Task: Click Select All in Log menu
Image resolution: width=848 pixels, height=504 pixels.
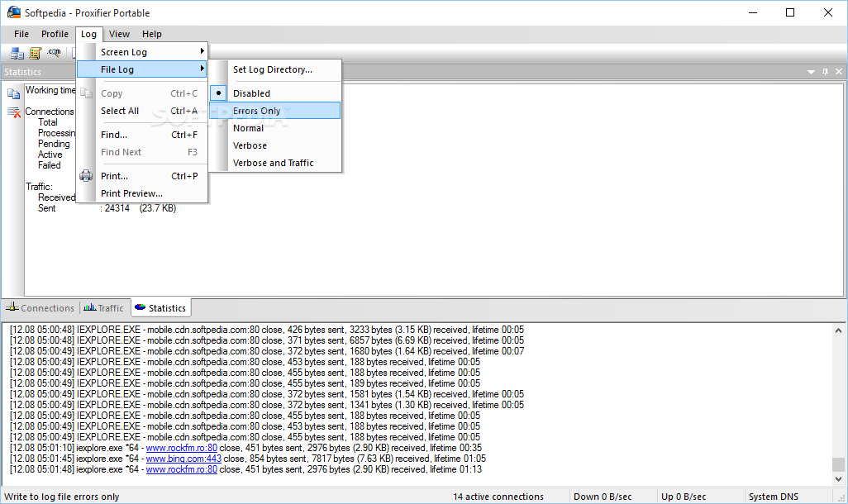Action: coord(141,111)
